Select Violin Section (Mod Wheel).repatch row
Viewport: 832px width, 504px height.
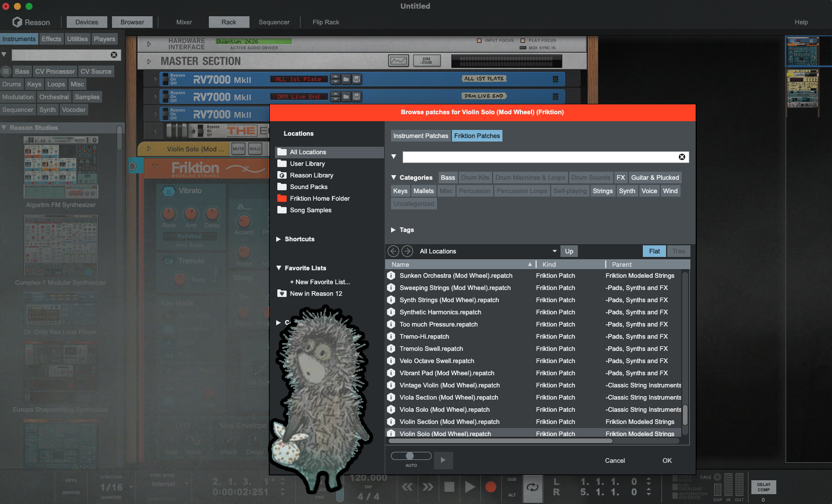[x=534, y=422]
